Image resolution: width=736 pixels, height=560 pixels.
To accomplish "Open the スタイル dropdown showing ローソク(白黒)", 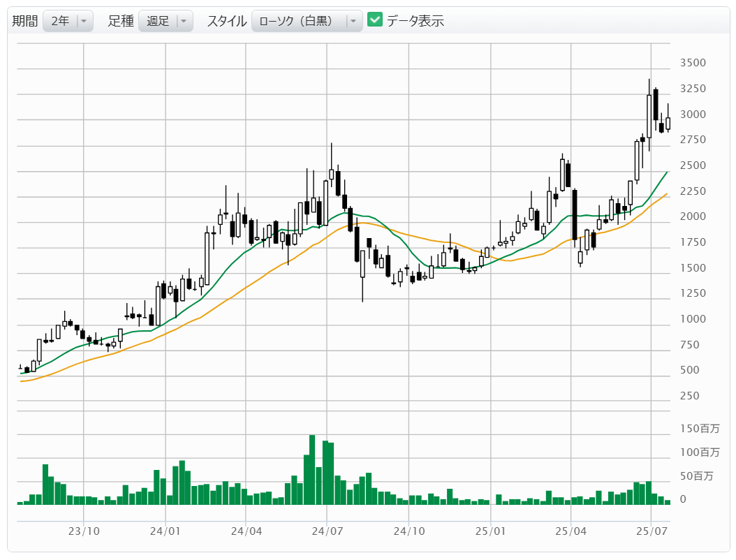I will (x=307, y=21).
